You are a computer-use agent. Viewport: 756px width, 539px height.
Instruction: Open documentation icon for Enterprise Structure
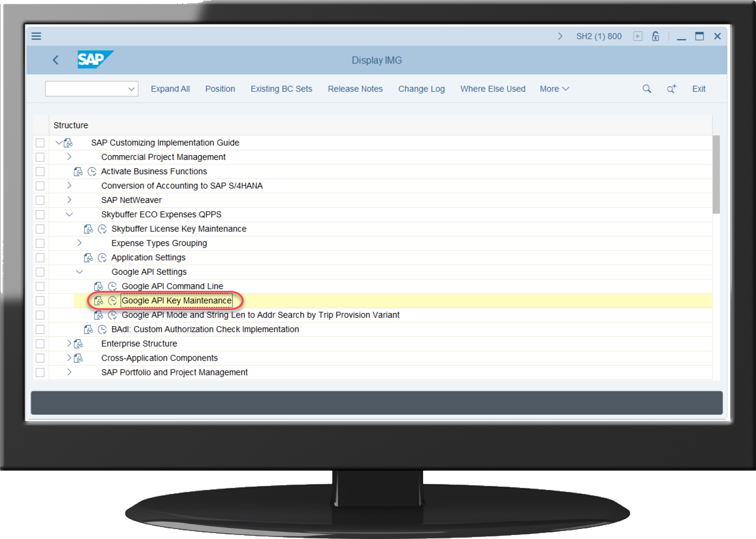(78, 344)
